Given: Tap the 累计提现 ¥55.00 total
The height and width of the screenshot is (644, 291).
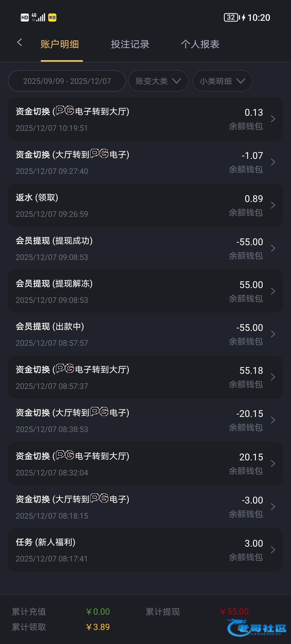Looking at the screenshot, I should click(234, 612).
